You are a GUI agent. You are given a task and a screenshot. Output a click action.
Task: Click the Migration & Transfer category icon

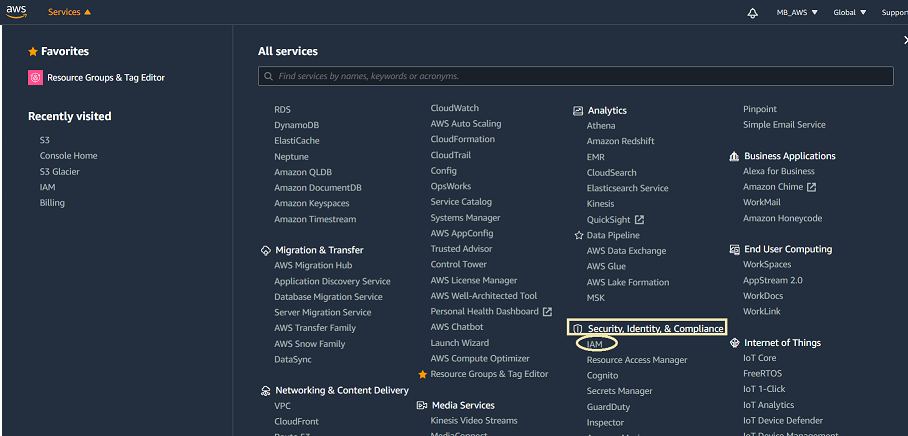265,250
